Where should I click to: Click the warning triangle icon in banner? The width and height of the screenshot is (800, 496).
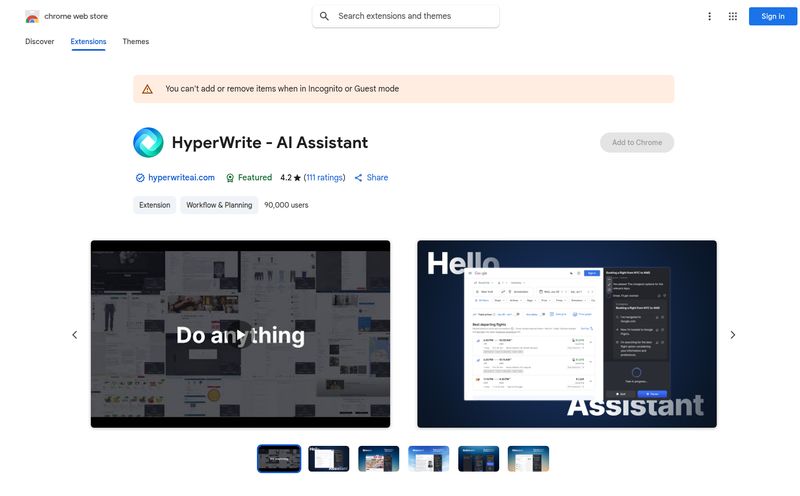pos(147,89)
